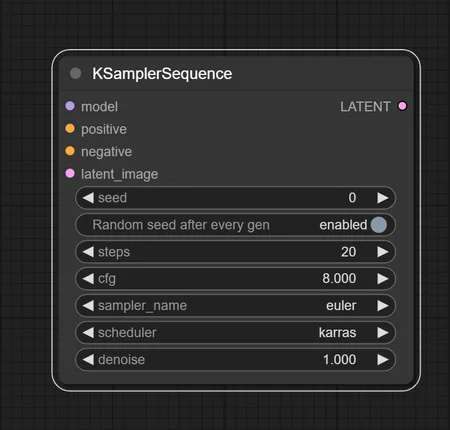Toggle Random seed after every gen switch
The image size is (450, 430).
click(379, 225)
